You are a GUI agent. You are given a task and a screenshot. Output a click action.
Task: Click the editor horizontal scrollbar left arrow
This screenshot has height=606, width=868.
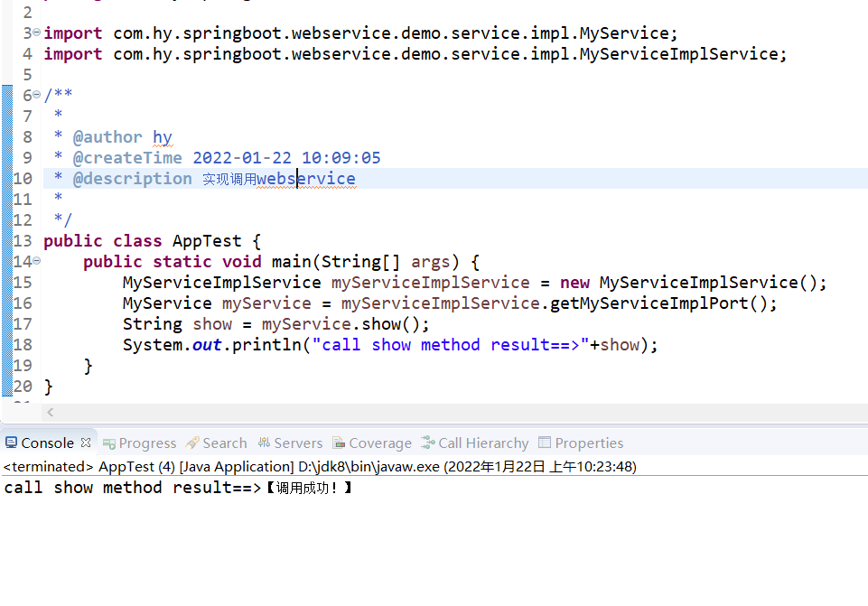pyautogui.click(x=50, y=412)
